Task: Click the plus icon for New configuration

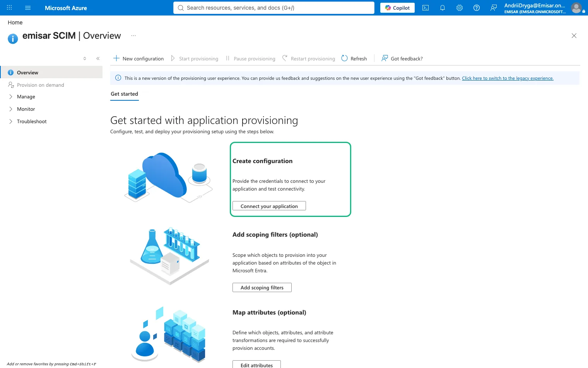Action: 116,58
